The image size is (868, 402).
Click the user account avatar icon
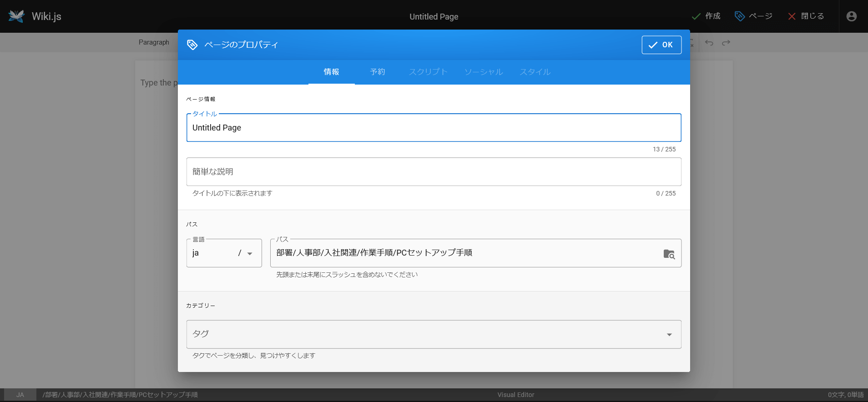(x=851, y=16)
